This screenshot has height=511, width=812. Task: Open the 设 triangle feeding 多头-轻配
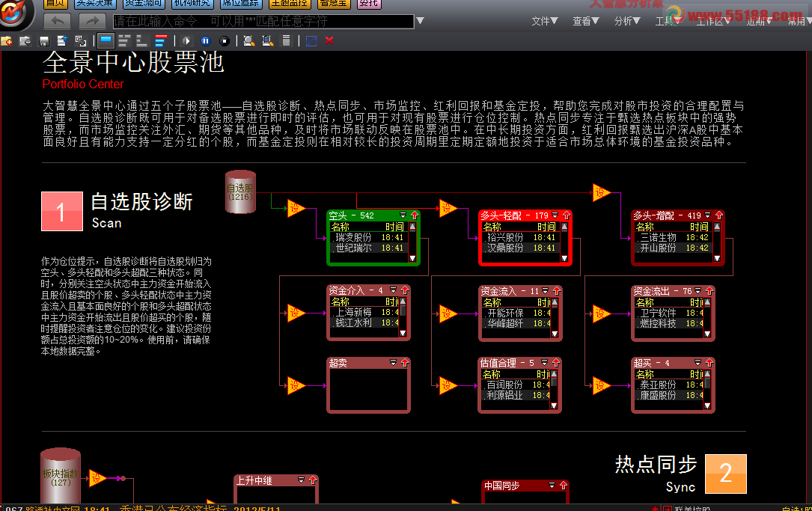click(448, 208)
